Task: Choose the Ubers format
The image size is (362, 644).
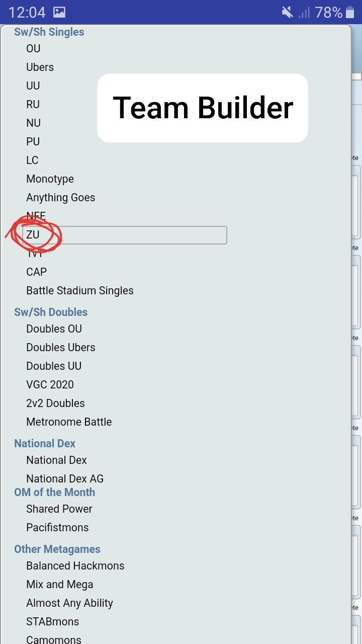Action: click(40, 67)
